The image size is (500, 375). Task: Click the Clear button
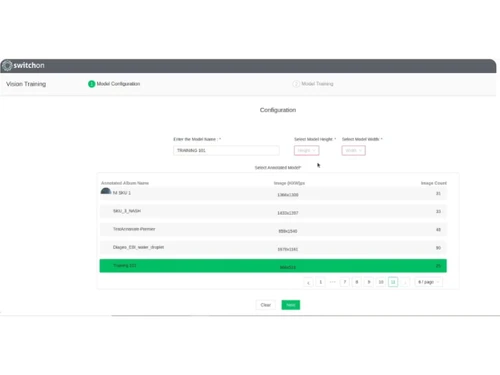(266, 305)
